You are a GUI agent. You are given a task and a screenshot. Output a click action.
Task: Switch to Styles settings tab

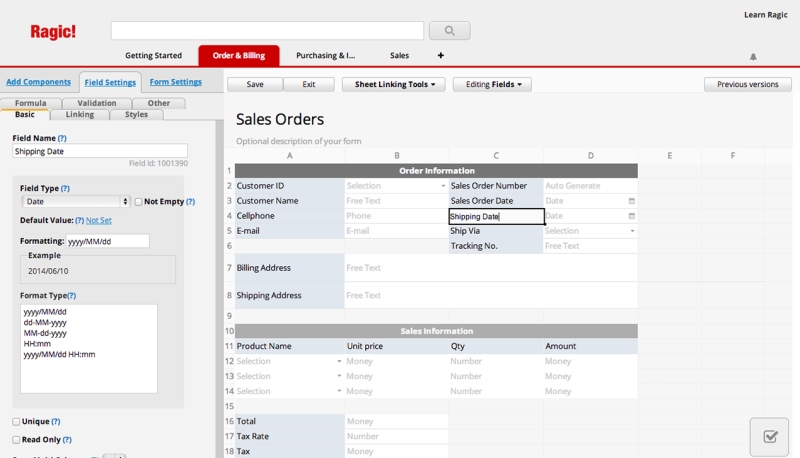coord(136,115)
